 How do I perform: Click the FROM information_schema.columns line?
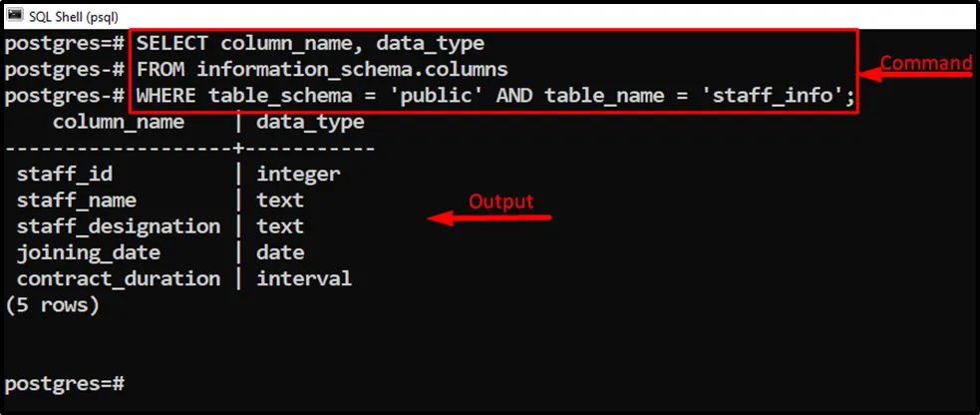pos(322,70)
